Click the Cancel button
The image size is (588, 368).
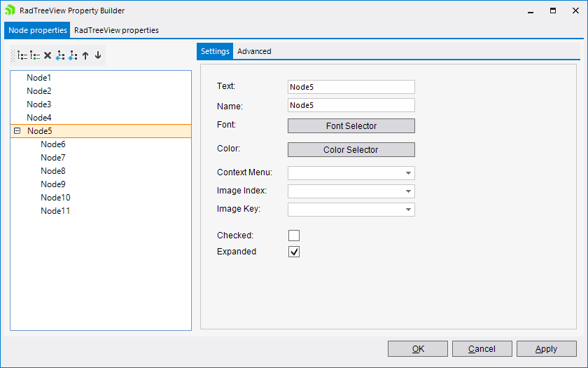pos(482,349)
